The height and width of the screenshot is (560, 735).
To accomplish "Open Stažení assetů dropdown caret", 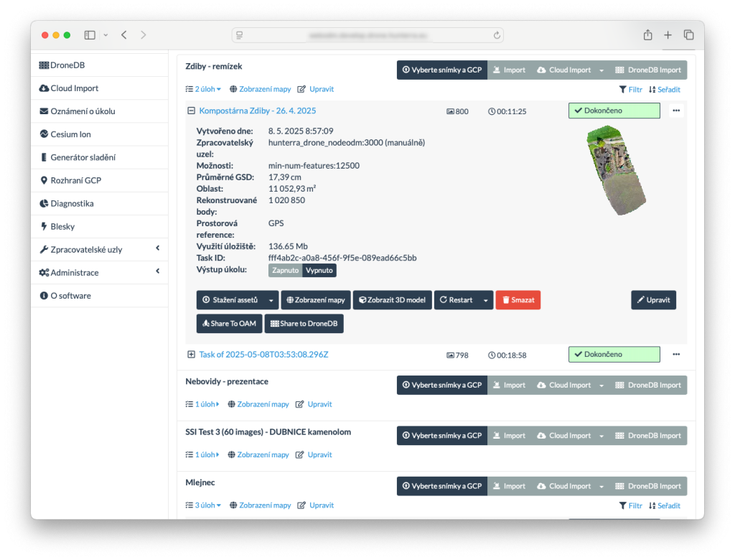I will coord(271,300).
